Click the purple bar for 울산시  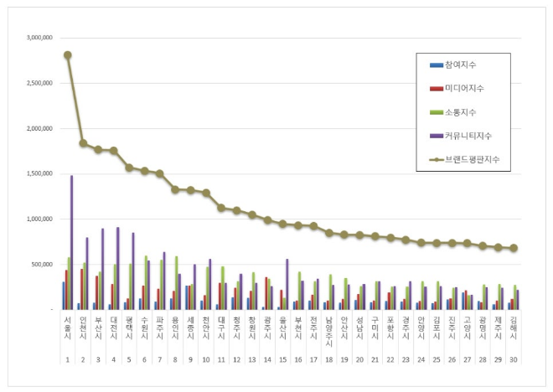287,285
